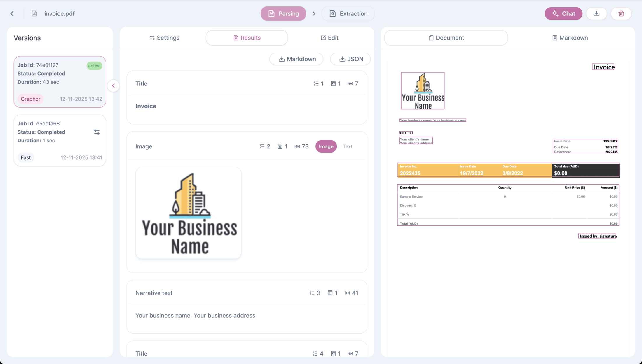Collapse the Versions panel chevron
This screenshot has width=642, height=364.
pyautogui.click(x=114, y=86)
